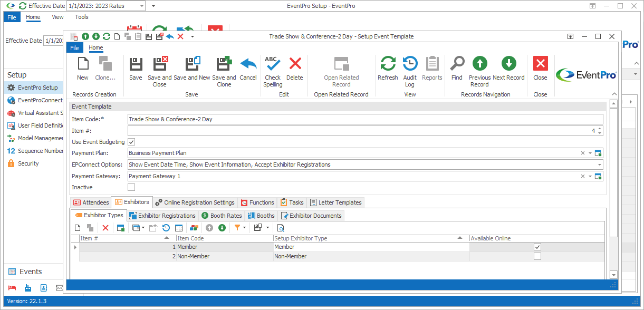Uncheck Available Online for Member row
This screenshot has width=644, height=310.
point(537,247)
